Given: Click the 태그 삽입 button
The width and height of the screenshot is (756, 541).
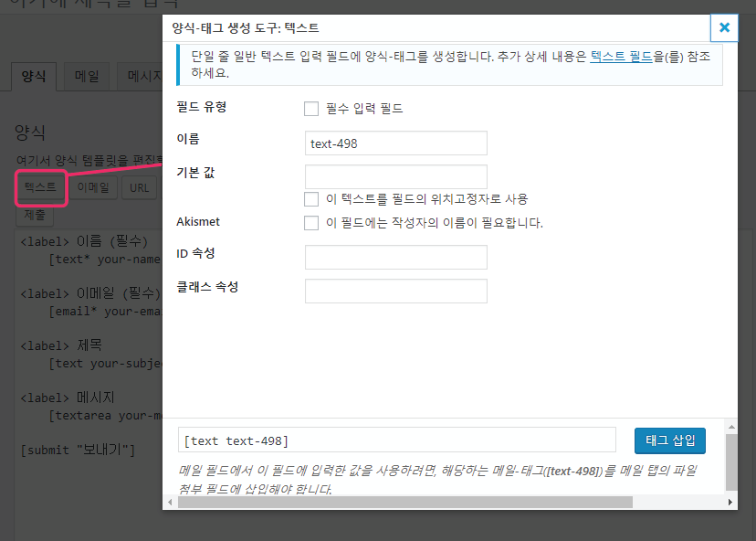Looking at the screenshot, I should (x=669, y=440).
